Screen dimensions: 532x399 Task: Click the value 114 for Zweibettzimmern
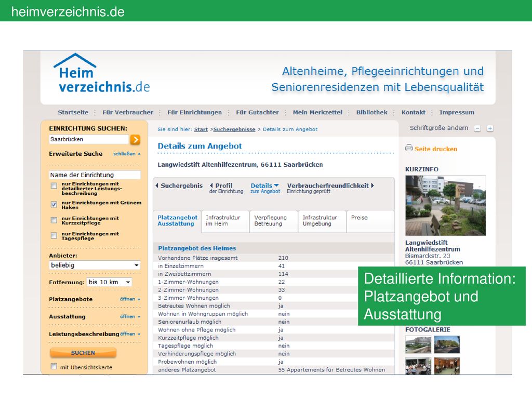[x=283, y=274]
